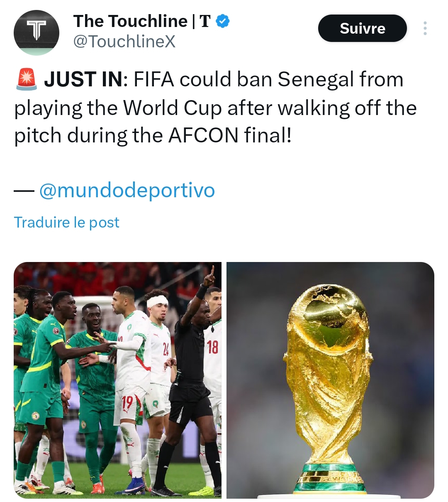Click the word AFCON in the post
Image resolution: width=448 pixels, height=502 pixels.
203,135
